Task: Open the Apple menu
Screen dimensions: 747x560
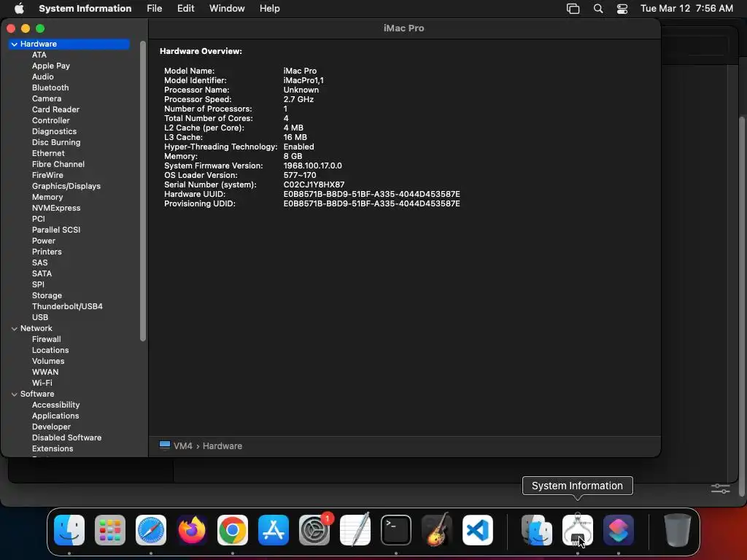Action: 19,8
